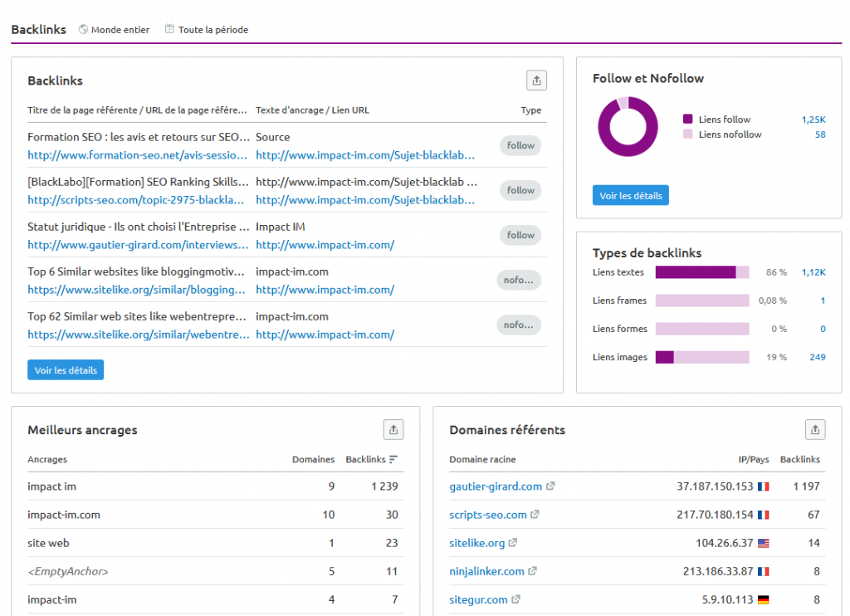Open external link icon beside sitelike.org
Viewport: 850px width, 616px height.
point(513,543)
